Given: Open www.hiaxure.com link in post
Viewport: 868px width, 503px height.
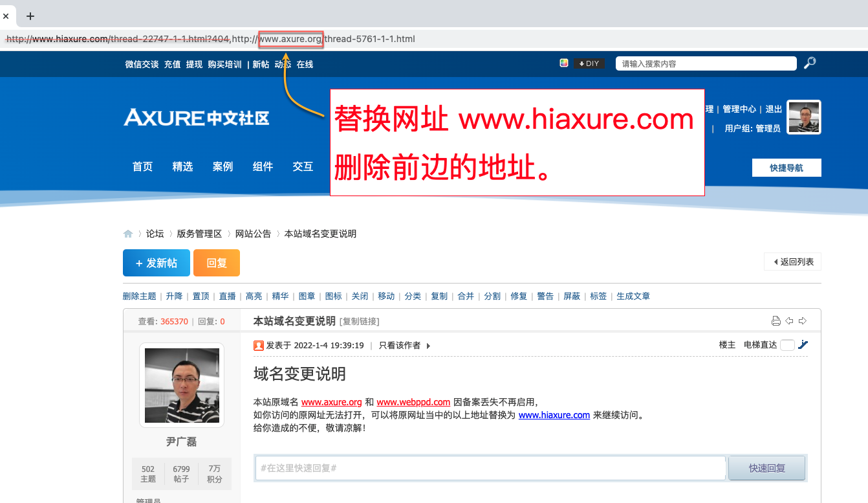Looking at the screenshot, I should (554, 415).
